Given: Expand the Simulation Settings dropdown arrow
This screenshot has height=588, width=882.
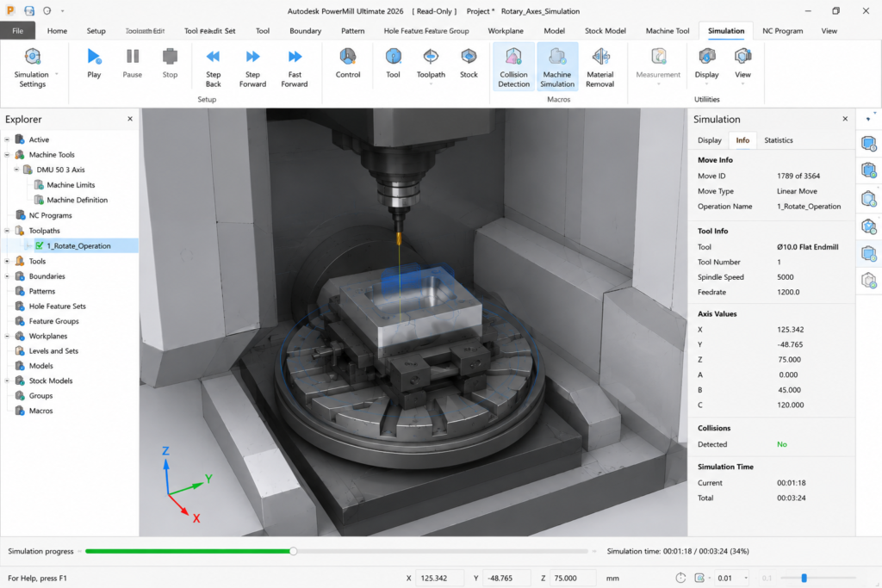Looking at the screenshot, I should click(56, 74).
